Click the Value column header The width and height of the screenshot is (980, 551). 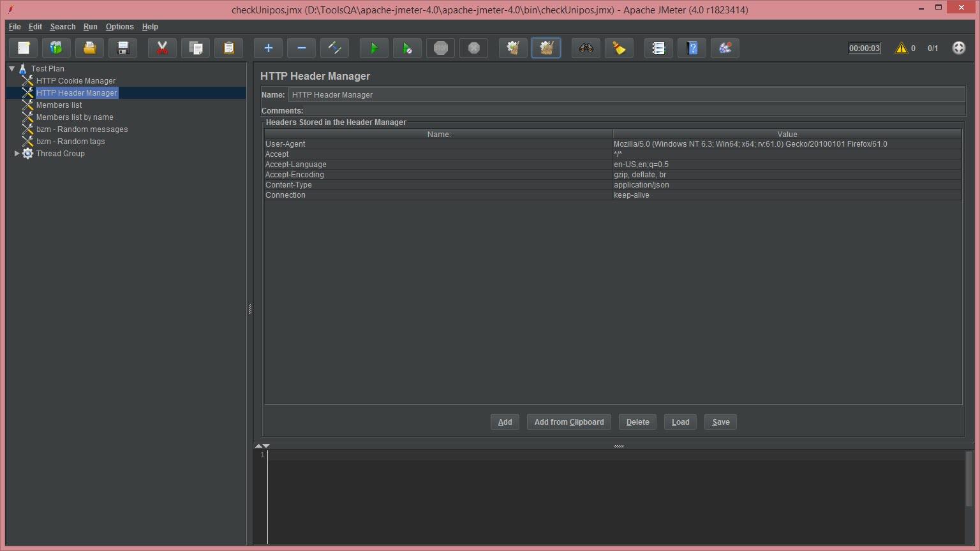tap(787, 135)
